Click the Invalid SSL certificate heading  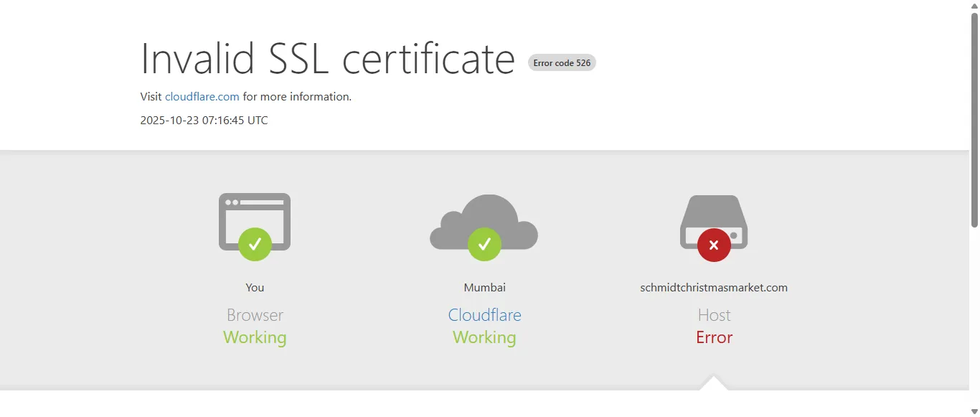click(x=328, y=58)
